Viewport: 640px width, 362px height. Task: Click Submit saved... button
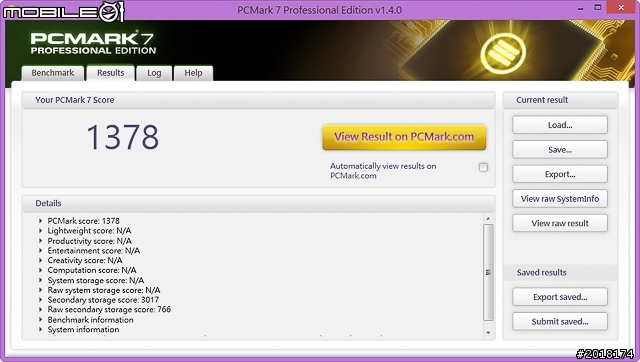pos(560,322)
